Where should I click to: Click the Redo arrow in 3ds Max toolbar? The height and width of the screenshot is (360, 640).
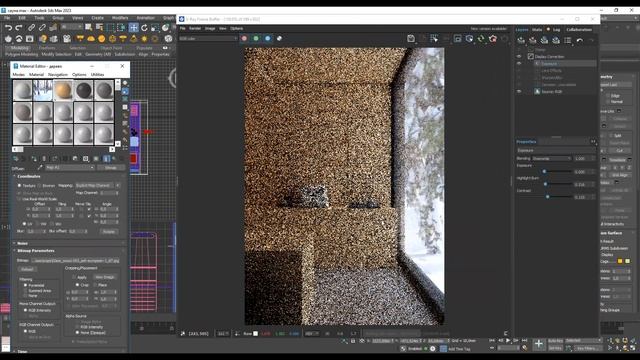[x=19, y=28]
